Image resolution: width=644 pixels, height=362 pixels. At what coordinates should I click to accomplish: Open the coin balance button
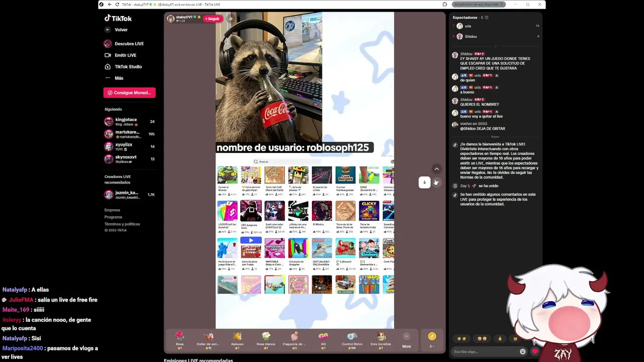coord(432,340)
